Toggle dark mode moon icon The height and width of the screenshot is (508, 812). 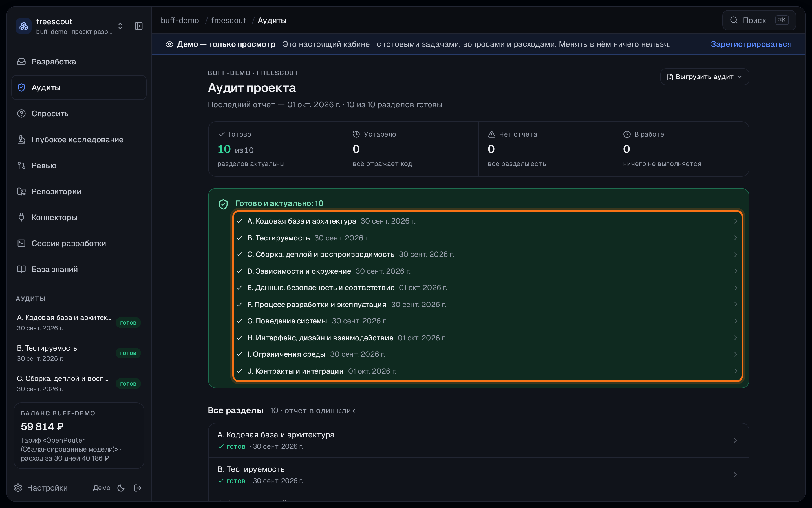tap(121, 488)
